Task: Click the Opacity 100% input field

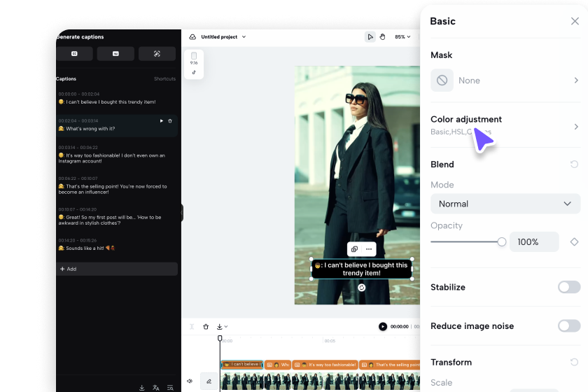Action: [534, 242]
